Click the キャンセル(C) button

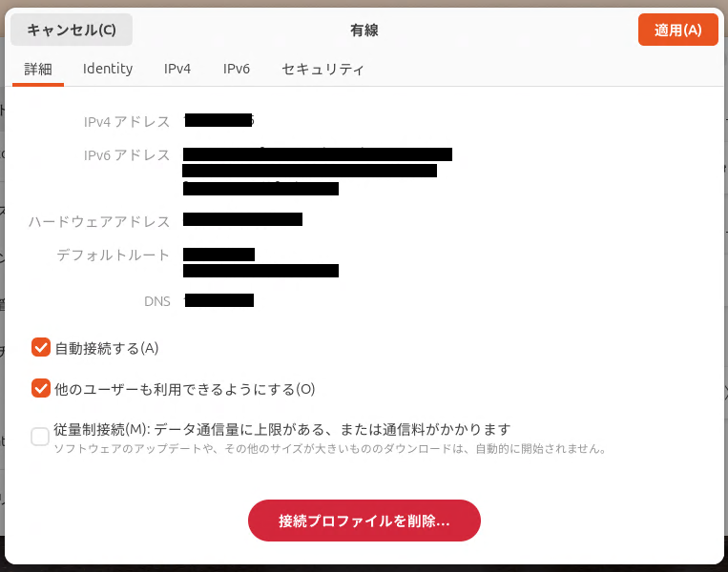click(72, 30)
